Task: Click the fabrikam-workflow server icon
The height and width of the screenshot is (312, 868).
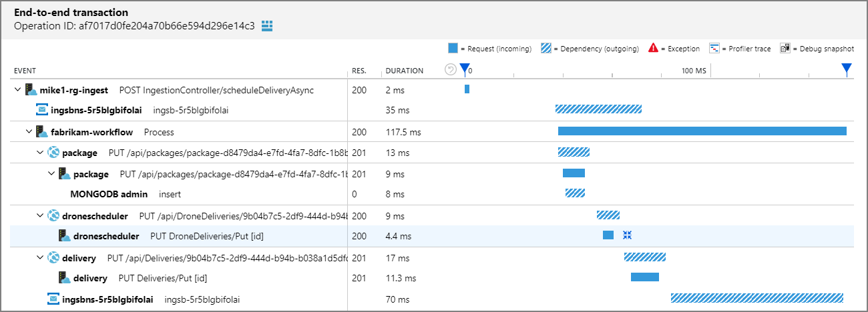Action: click(41, 131)
